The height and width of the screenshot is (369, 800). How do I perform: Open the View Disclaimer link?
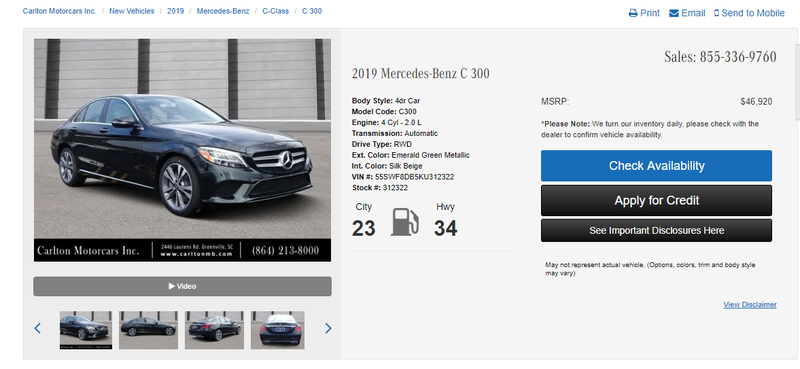click(x=749, y=305)
